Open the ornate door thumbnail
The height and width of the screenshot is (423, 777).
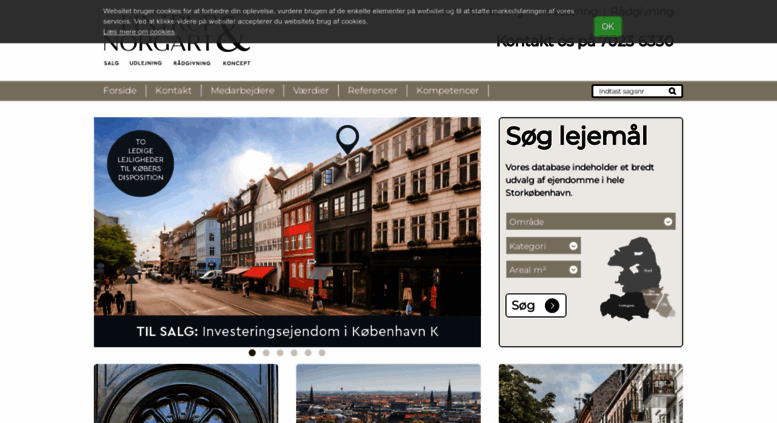click(x=186, y=393)
